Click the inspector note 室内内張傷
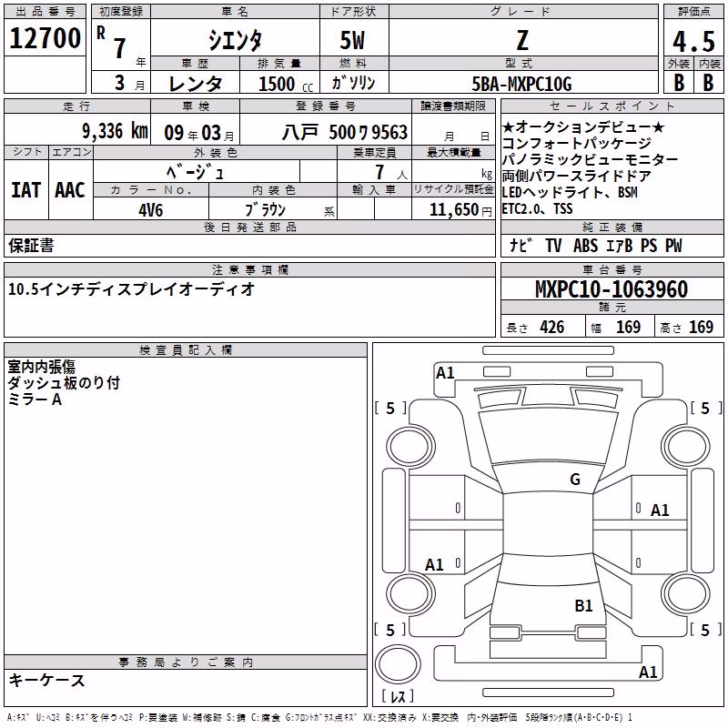The height and width of the screenshot is (728, 728). [x=41, y=367]
